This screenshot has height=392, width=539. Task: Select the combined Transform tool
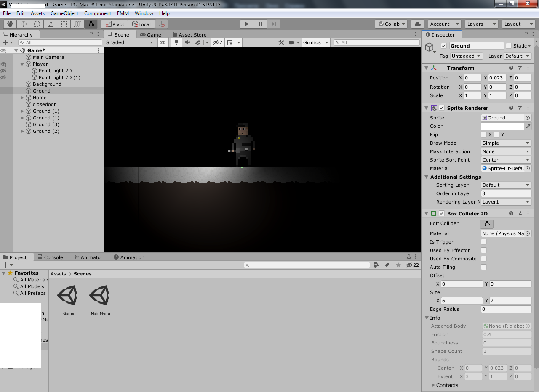coord(77,24)
